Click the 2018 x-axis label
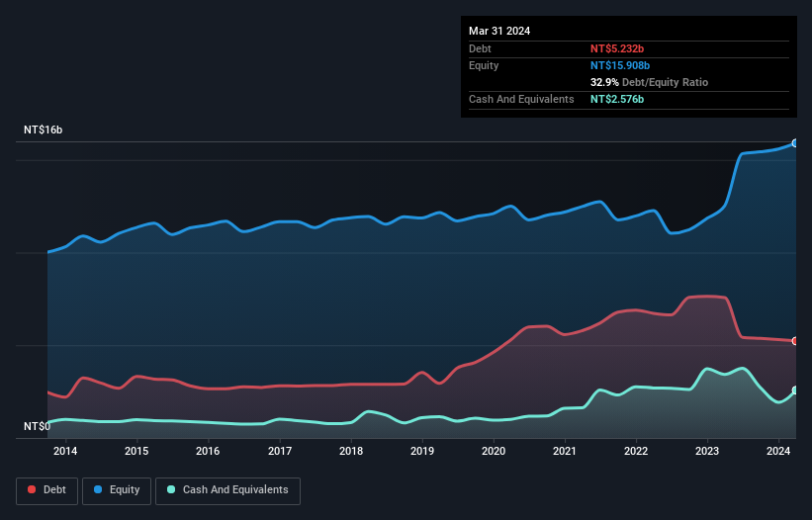This screenshot has height=520, width=812. pyautogui.click(x=351, y=451)
